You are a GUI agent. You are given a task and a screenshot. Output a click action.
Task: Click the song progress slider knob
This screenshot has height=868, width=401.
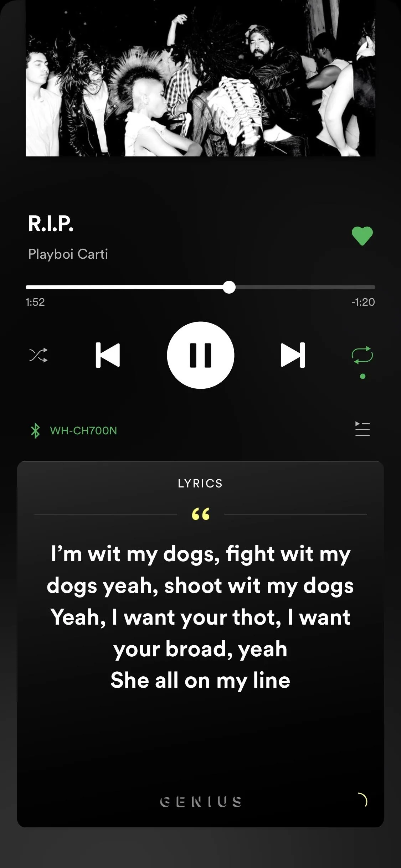point(229,287)
